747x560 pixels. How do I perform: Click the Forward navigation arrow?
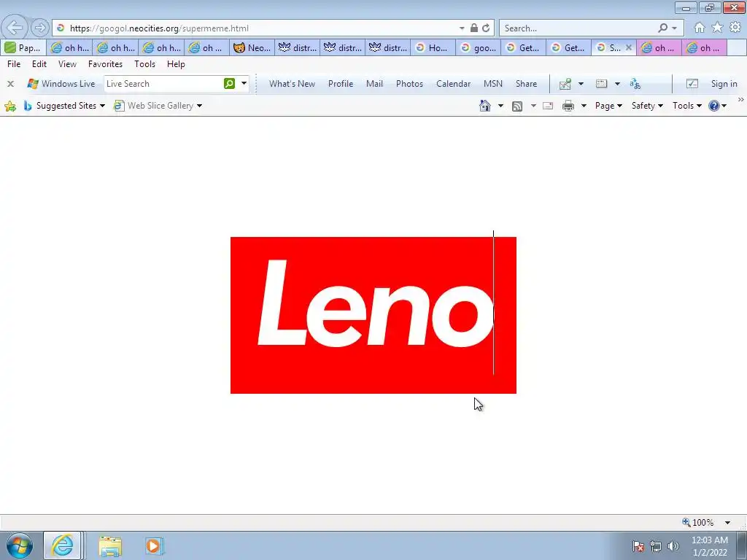41,28
